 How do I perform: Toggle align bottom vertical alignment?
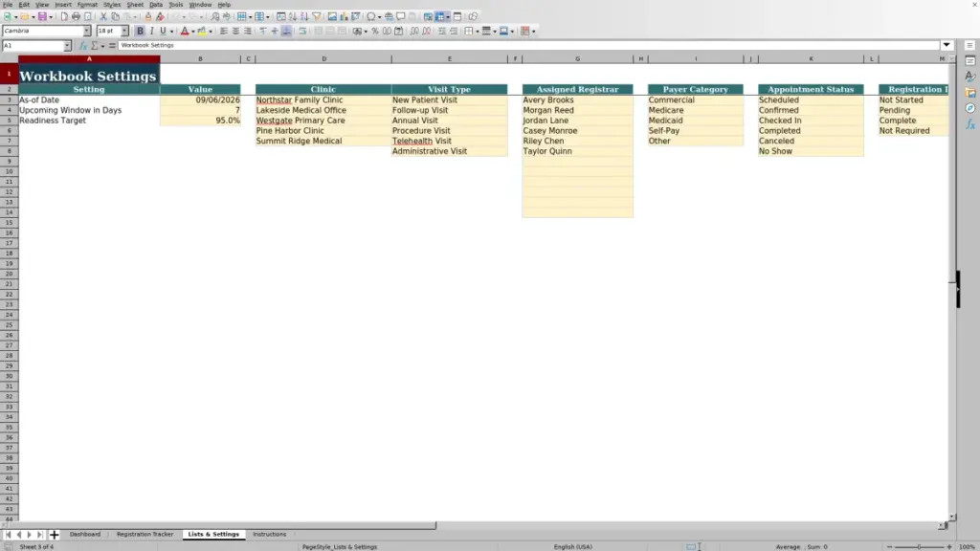[x=286, y=32]
